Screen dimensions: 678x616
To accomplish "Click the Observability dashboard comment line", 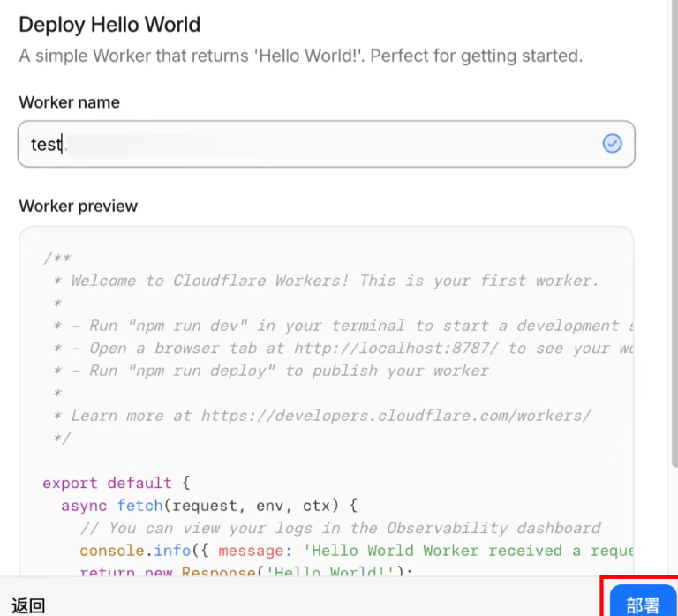I will point(340,528).
